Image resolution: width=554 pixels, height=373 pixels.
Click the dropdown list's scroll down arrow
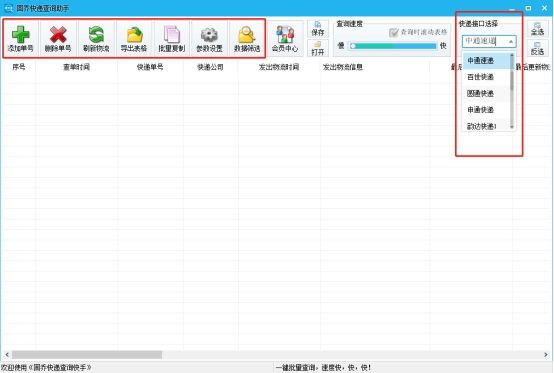tap(512, 126)
